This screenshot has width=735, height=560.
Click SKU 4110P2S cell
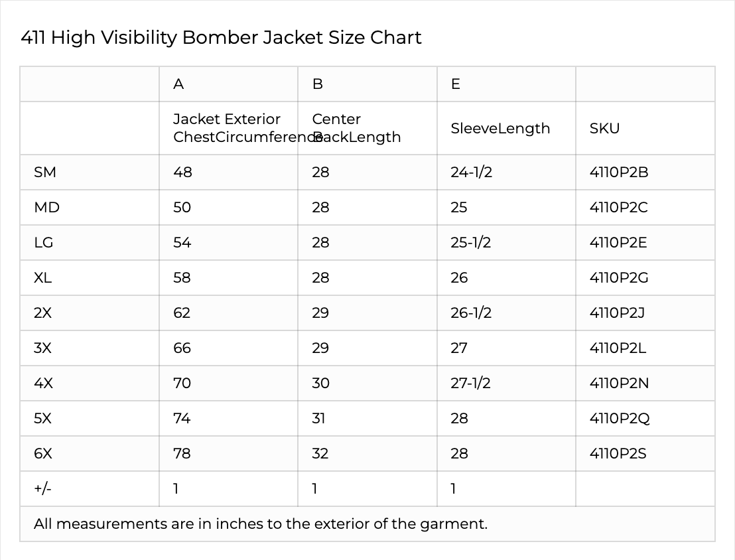pos(618,454)
